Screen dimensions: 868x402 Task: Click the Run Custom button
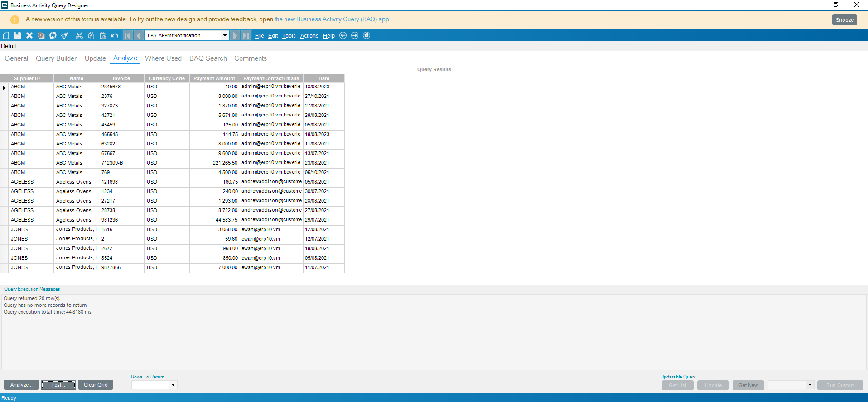840,385
